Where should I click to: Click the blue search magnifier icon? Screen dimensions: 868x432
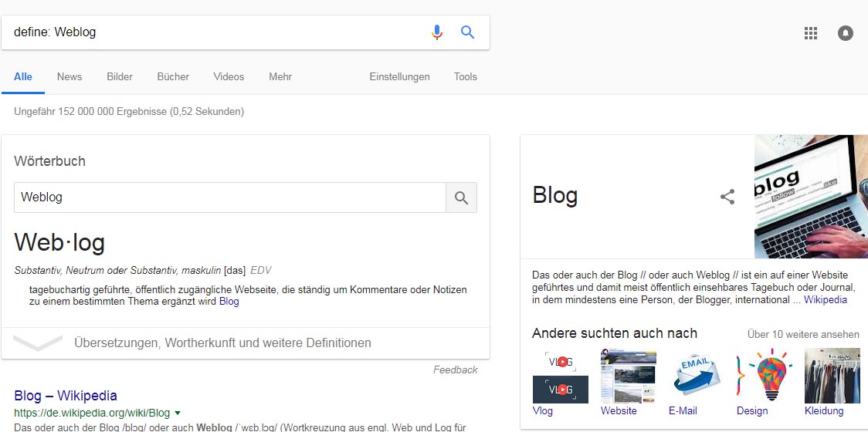[468, 32]
